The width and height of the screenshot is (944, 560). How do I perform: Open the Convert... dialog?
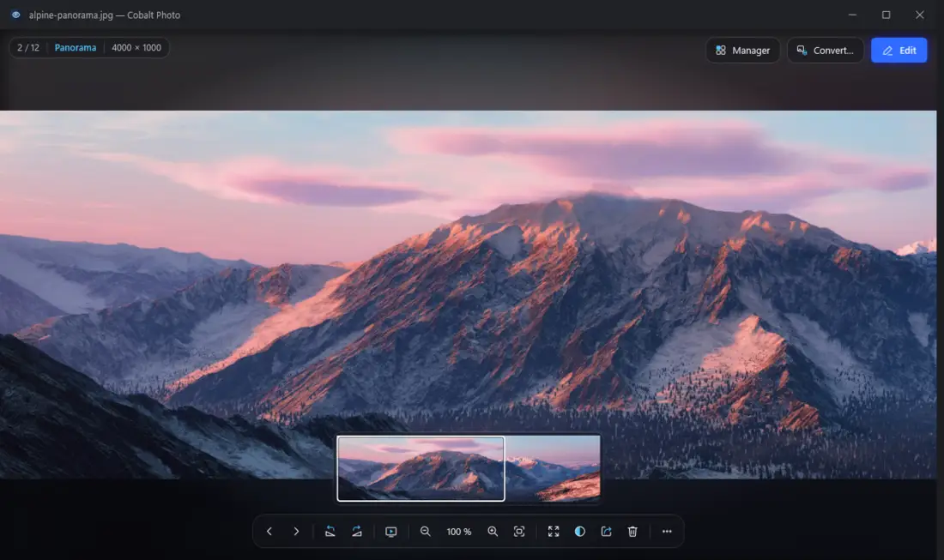tap(825, 51)
